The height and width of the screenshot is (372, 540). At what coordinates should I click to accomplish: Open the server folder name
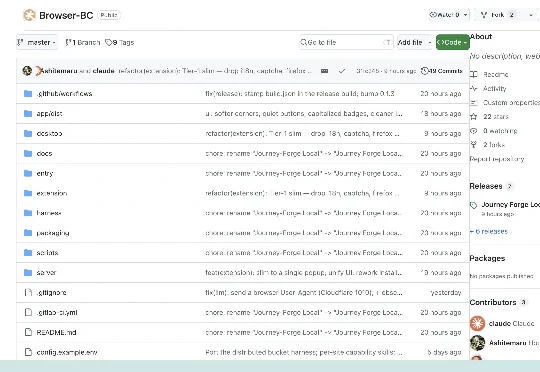(x=46, y=273)
